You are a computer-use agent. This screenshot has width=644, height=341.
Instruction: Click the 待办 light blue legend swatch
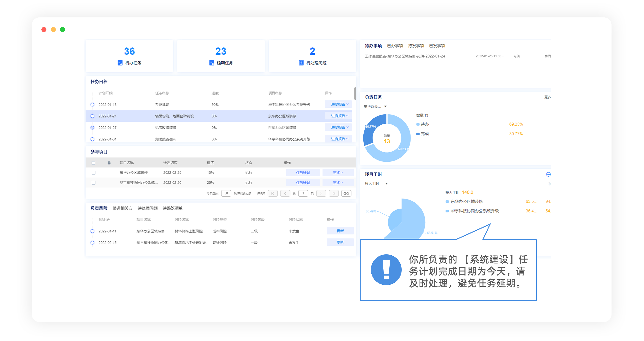tap(418, 124)
